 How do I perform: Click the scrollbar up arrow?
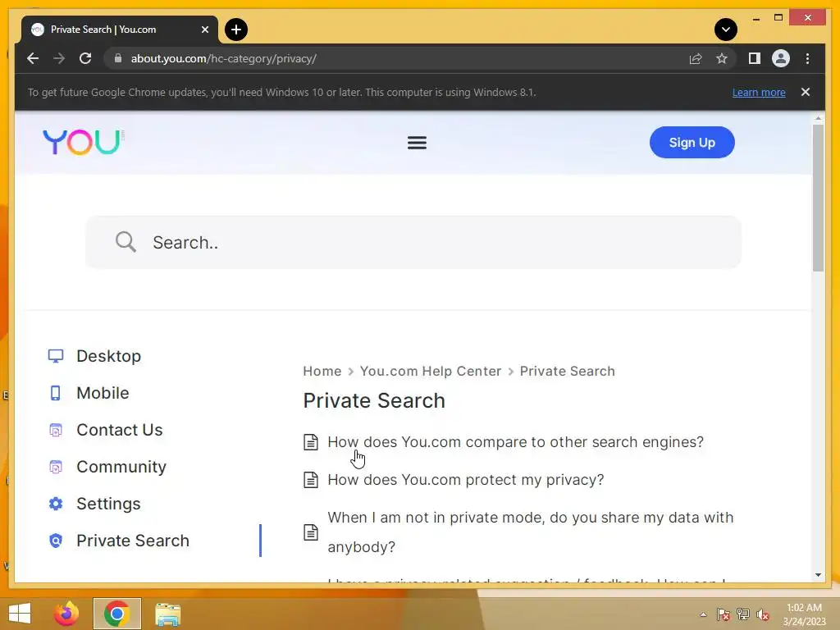(x=818, y=118)
